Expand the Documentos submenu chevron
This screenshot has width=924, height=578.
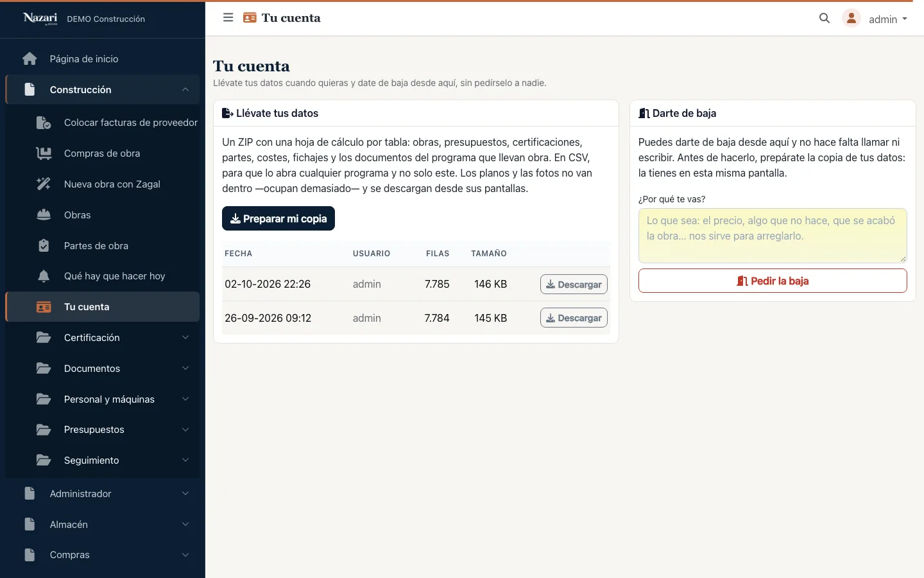185,369
